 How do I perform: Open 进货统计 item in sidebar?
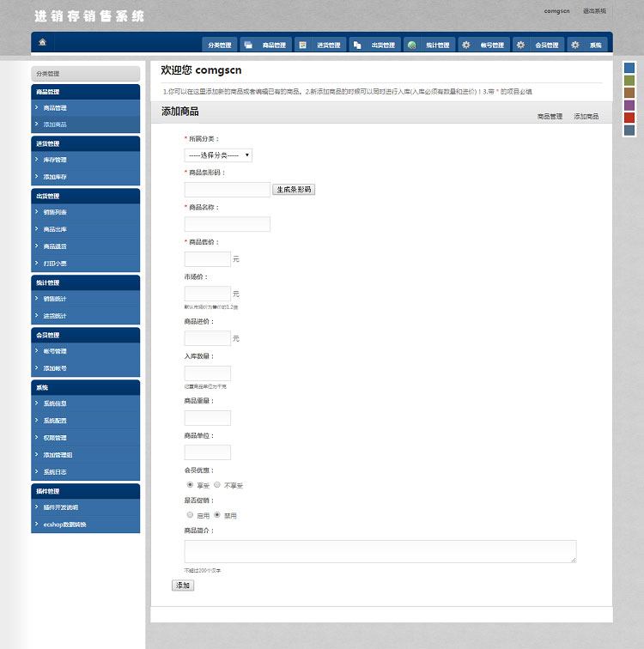click(x=86, y=316)
